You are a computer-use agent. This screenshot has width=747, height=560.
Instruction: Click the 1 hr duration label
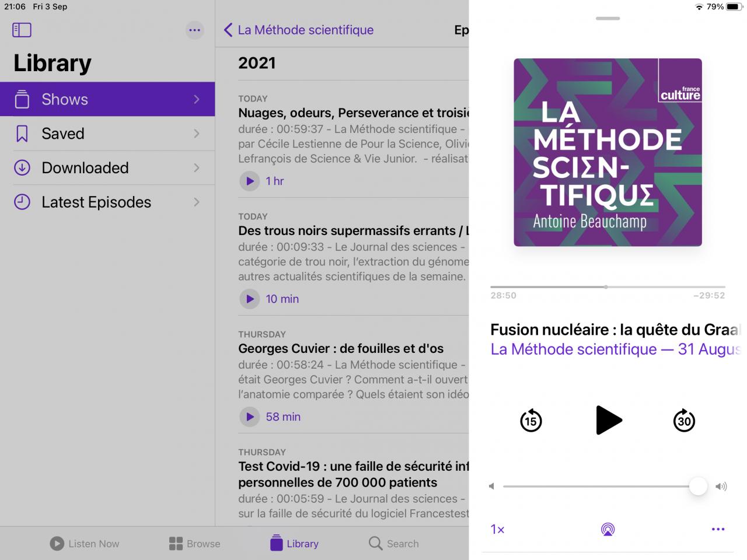[275, 181]
